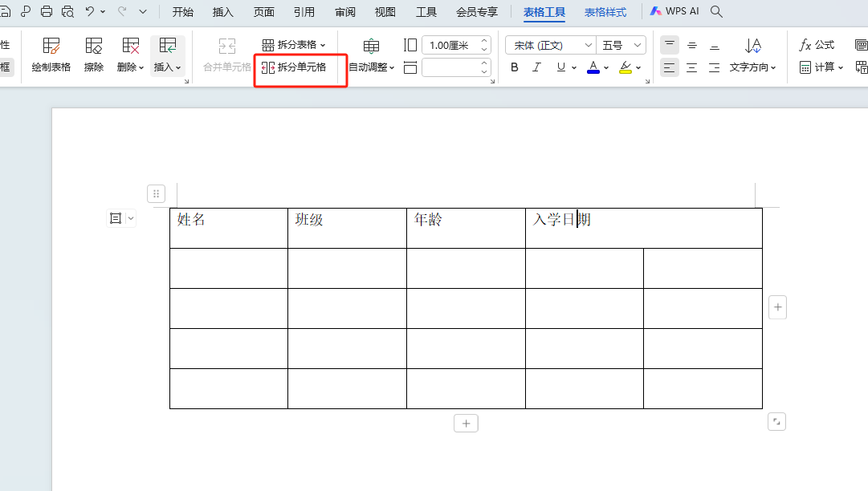Select the 擦除 table eraser tool
868x491 pixels.
[x=94, y=54]
